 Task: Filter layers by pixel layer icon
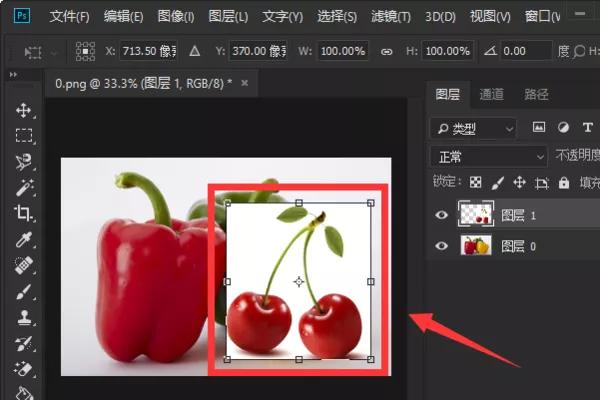tap(539, 127)
